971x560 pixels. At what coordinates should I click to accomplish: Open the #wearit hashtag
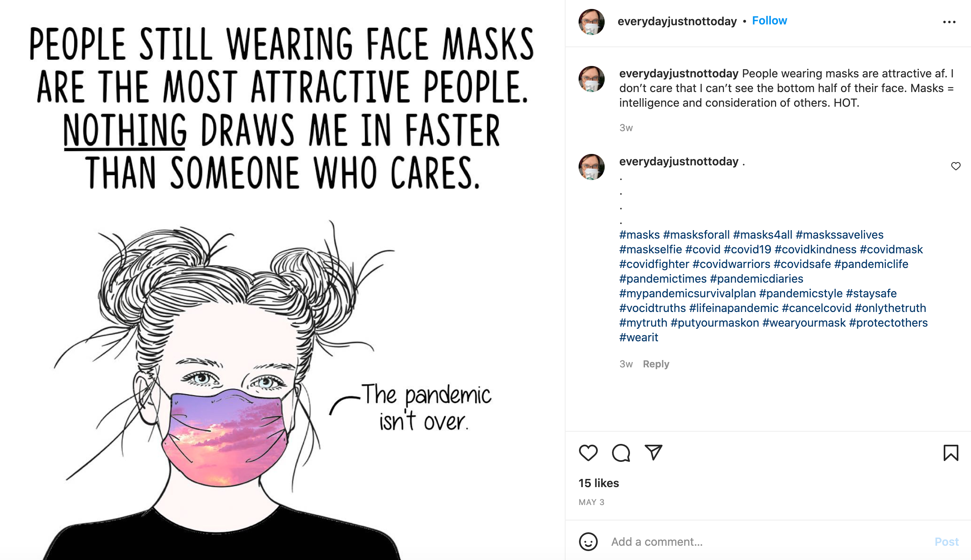[x=639, y=338]
